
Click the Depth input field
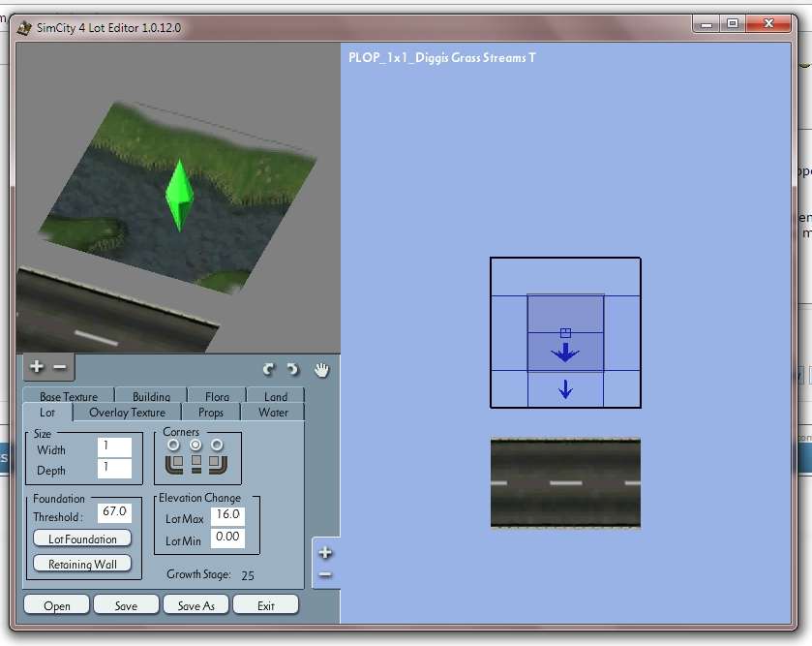point(114,469)
